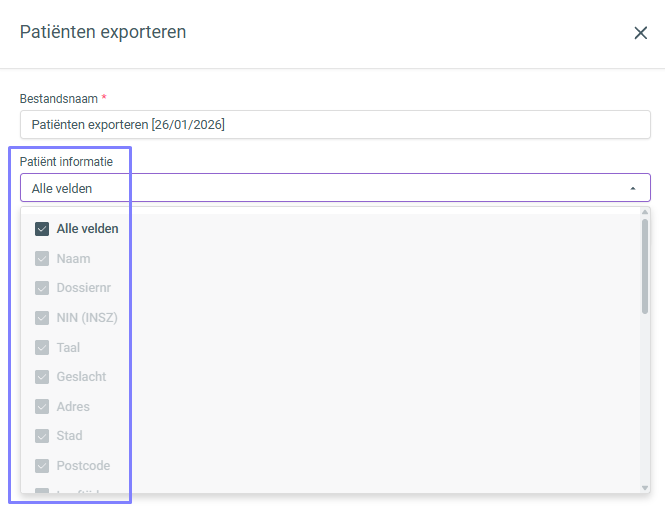Click the dropdown list scrollbar thumb

[x=645, y=265]
